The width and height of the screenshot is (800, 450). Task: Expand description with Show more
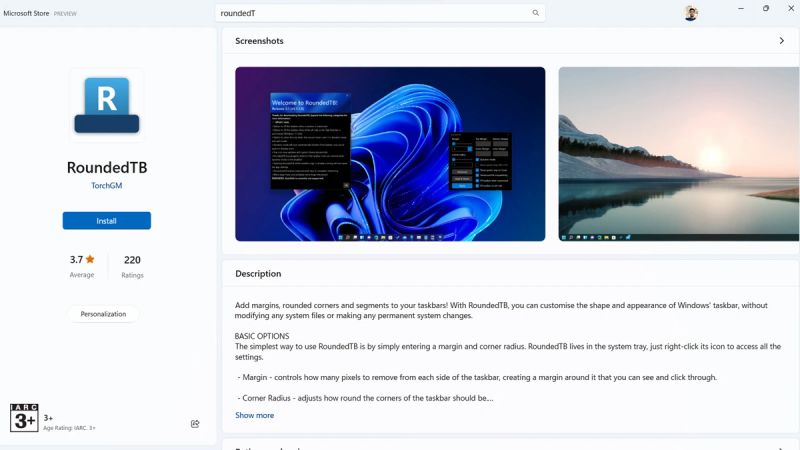coord(255,415)
